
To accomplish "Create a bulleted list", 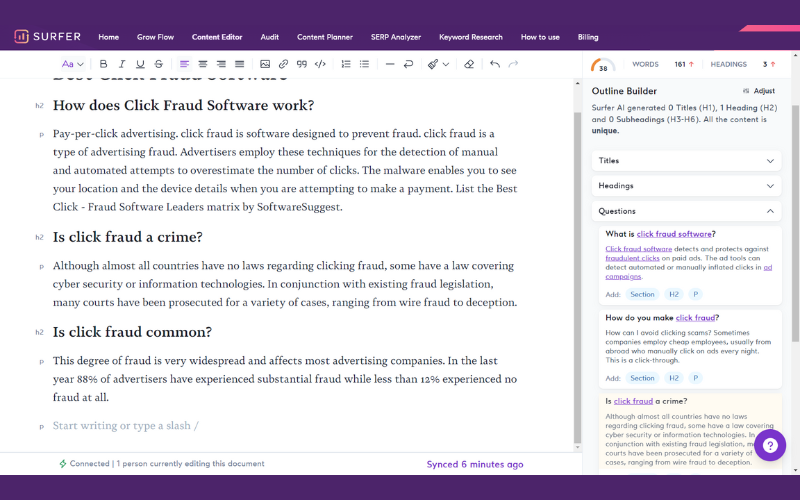I will pos(364,64).
